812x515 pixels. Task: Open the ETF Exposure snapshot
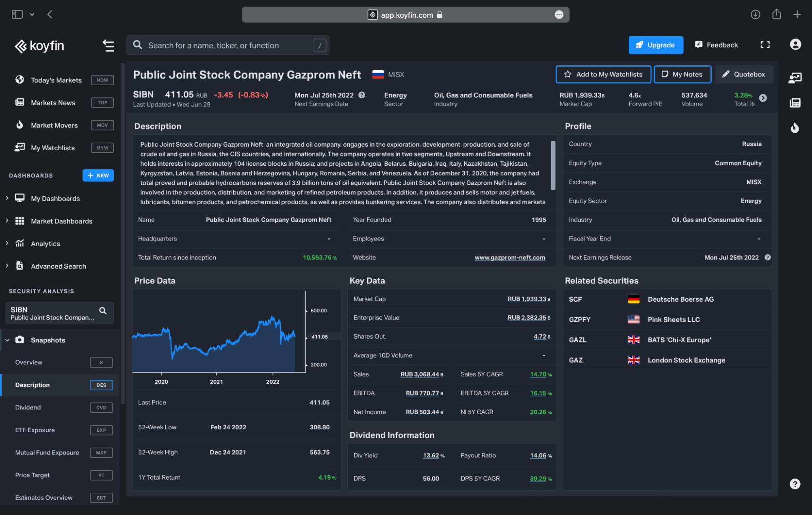point(60,430)
